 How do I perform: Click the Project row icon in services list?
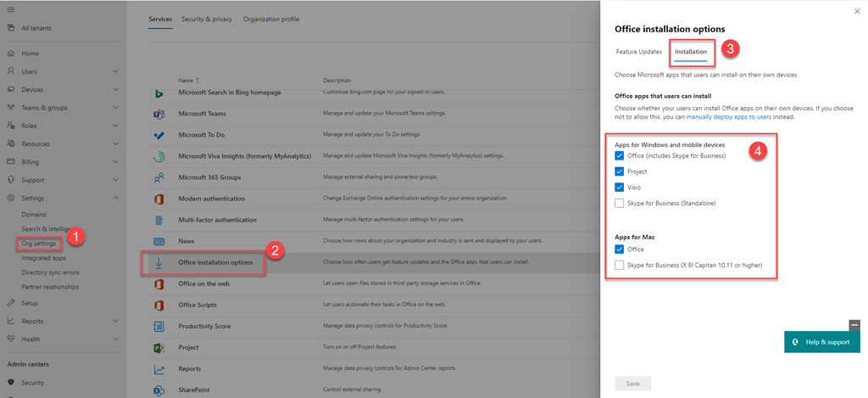pos(159,348)
